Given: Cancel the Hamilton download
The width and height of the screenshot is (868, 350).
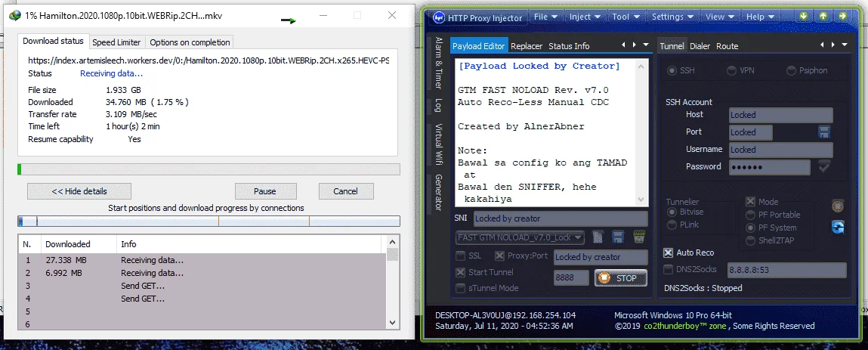Looking at the screenshot, I should [x=345, y=191].
